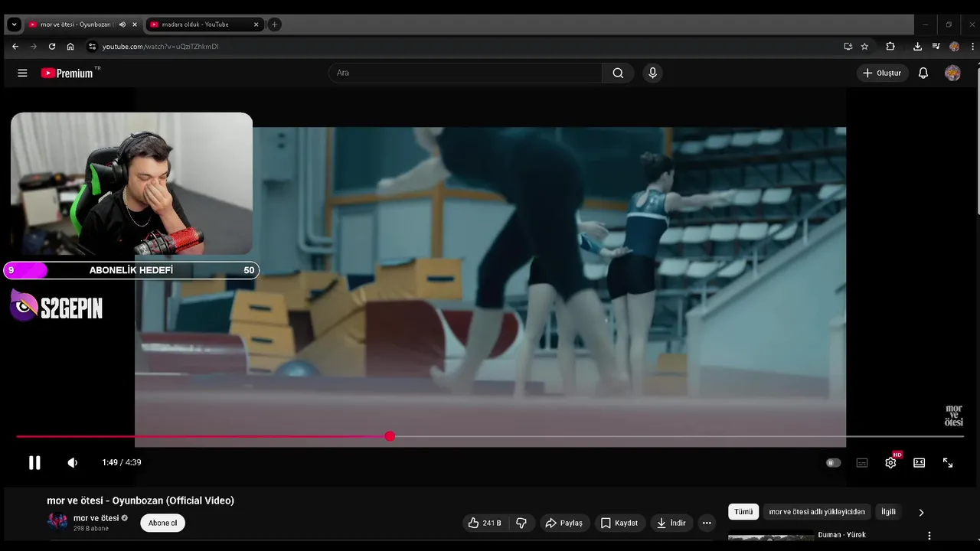This screenshot has height=551, width=980.
Task: Select the Tümü filter chip
Action: [743, 512]
